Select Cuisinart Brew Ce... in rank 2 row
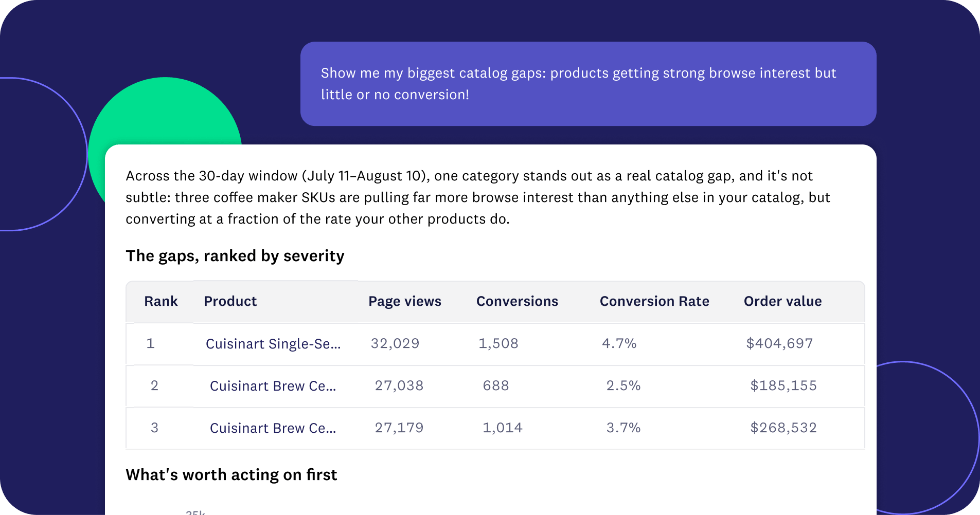The height and width of the screenshot is (515, 980). point(273,386)
